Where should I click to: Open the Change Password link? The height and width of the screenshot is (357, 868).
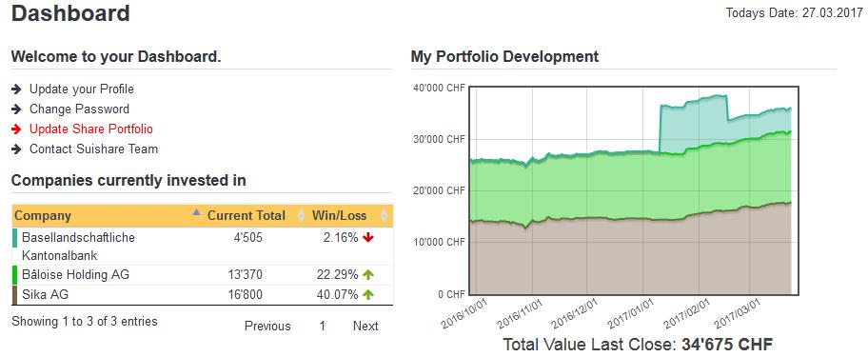[79, 109]
